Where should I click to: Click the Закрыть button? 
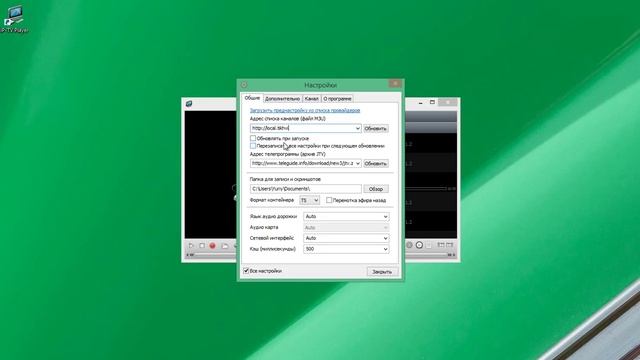[x=382, y=271]
